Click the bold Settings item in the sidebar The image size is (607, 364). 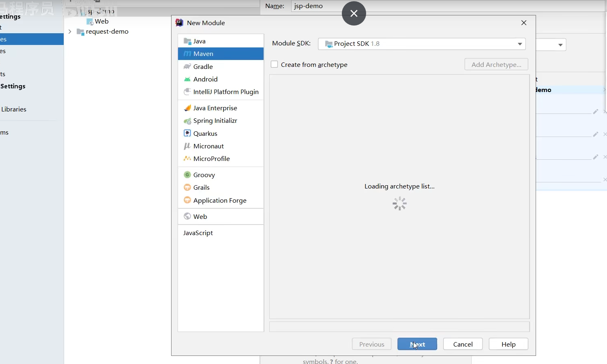click(x=13, y=86)
